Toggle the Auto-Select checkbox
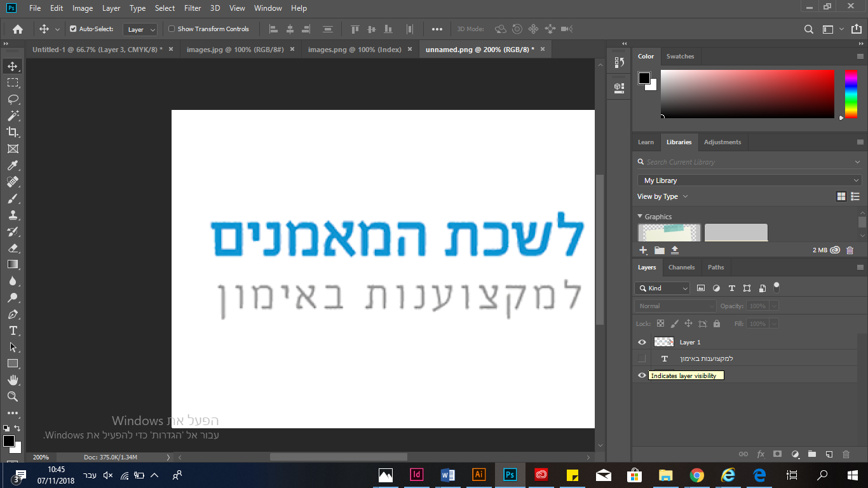868x488 pixels. tap(73, 29)
